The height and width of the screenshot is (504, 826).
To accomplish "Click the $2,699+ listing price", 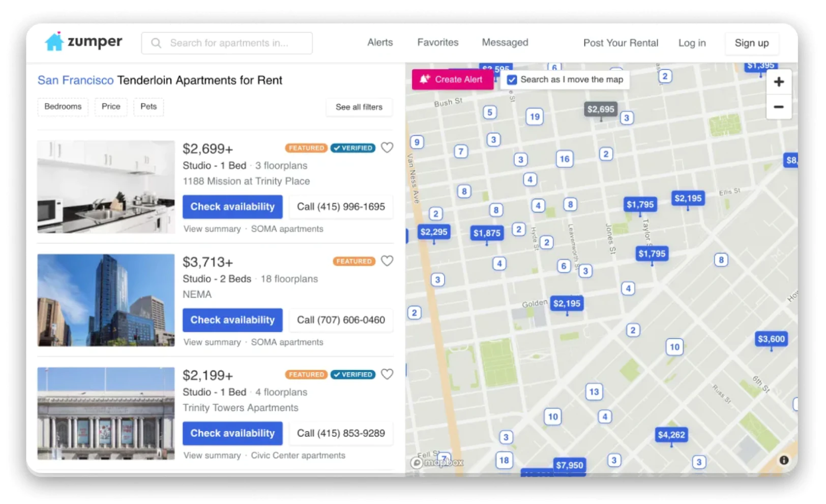I will pos(208,149).
